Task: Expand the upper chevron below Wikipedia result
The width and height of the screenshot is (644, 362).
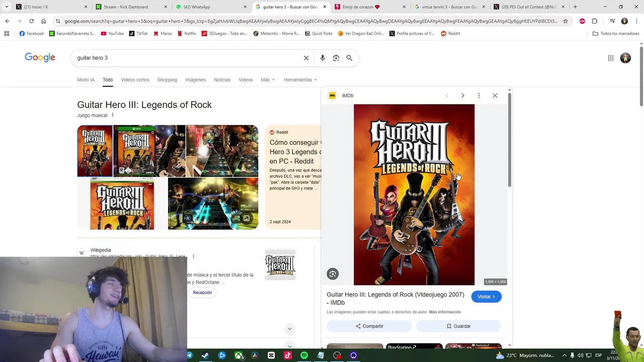Action: click(289, 329)
